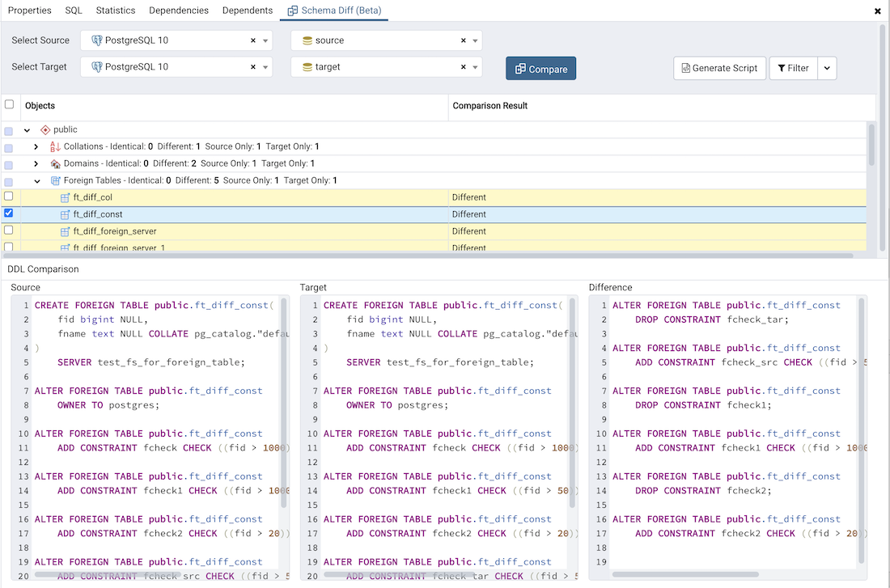The image size is (890, 588).
Task: Click the Filter button
Action: (793, 68)
